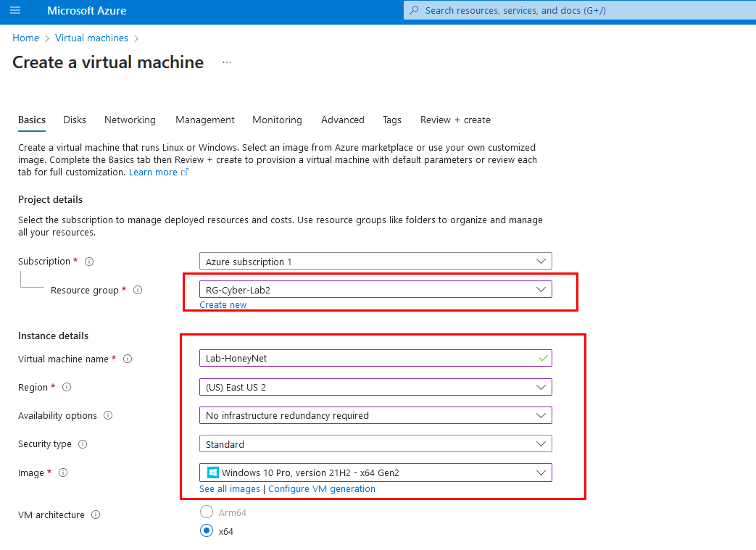Open See all images link
Image resolution: width=756 pixels, height=550 pixels.
pos(229,488)
